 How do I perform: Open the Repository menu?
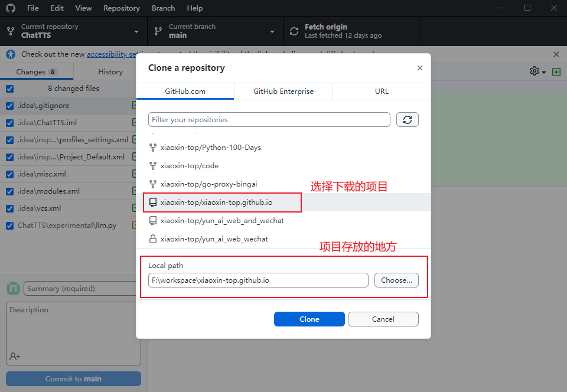[x=122, y=8]
